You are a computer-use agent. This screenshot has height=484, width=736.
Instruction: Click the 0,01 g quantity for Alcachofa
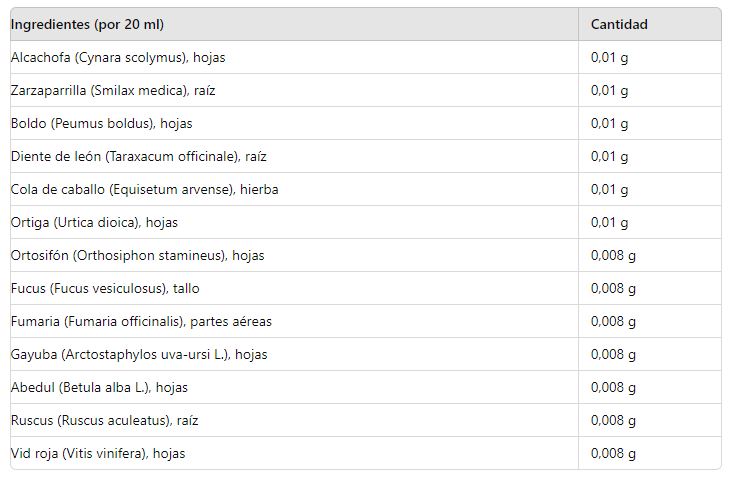[x=609, y=57]
